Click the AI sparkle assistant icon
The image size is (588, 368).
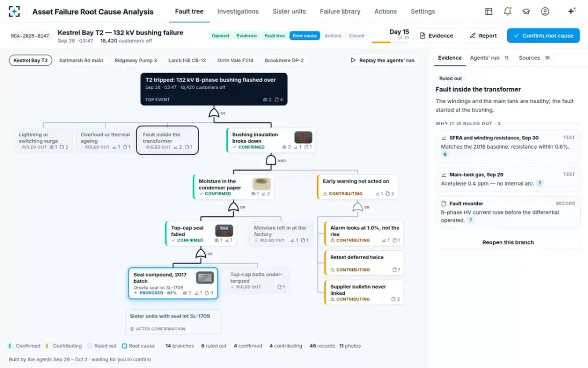[571, 11]
